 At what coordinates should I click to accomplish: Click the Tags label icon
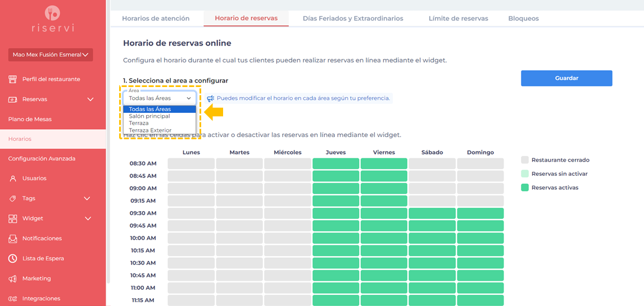[12, 199]
